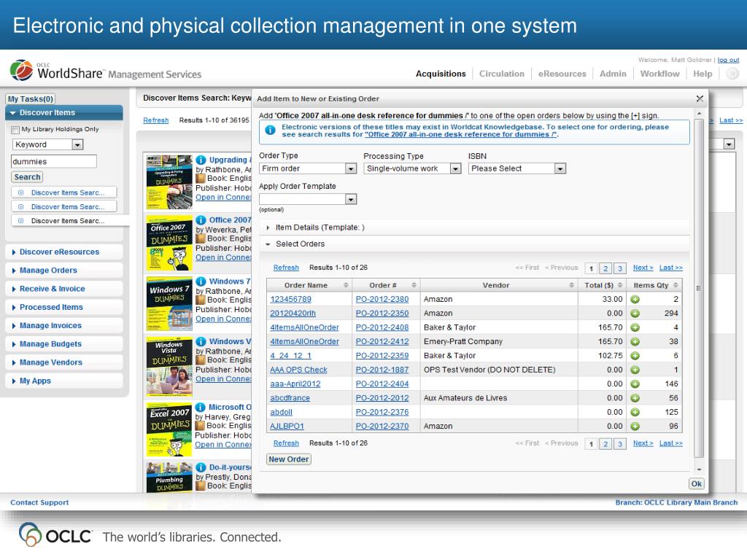Open Workflow tab
This screenshot has height=560, width=747.
pyautogui.click(x=659, y=74)
